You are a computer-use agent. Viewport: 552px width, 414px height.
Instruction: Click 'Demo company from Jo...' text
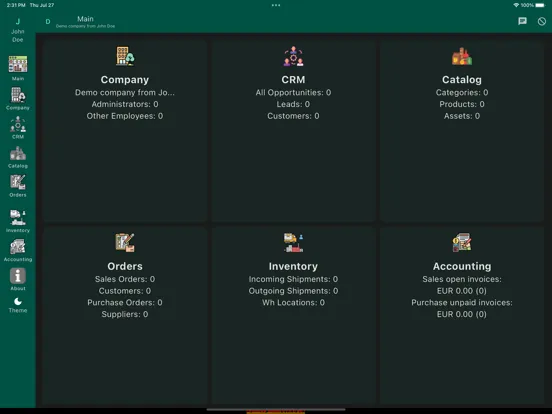[125, 93]
